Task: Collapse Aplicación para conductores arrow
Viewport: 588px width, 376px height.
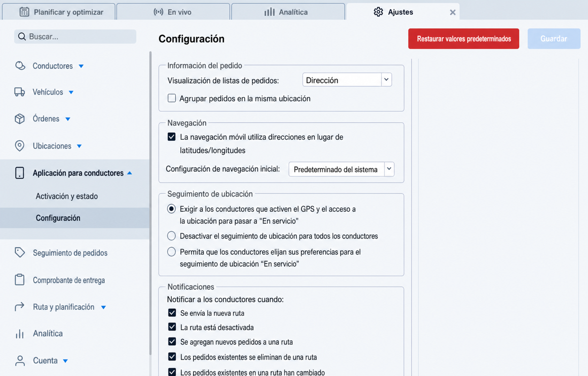Action: 130,173
